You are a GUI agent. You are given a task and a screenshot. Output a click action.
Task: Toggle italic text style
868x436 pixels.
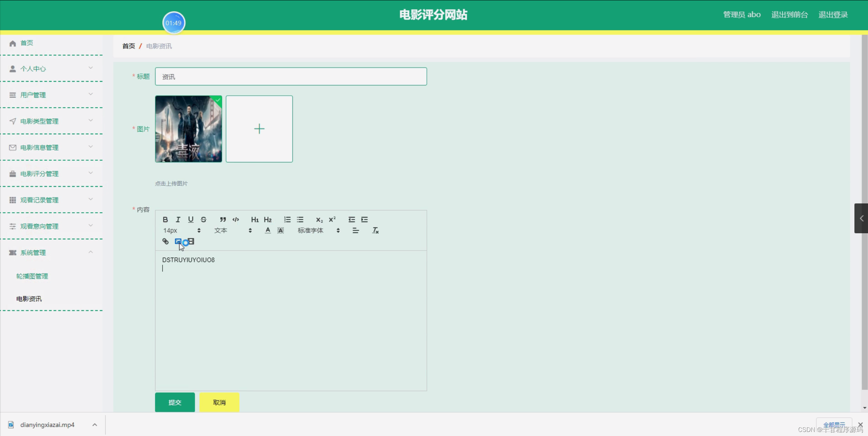click(x=178, y=219)
